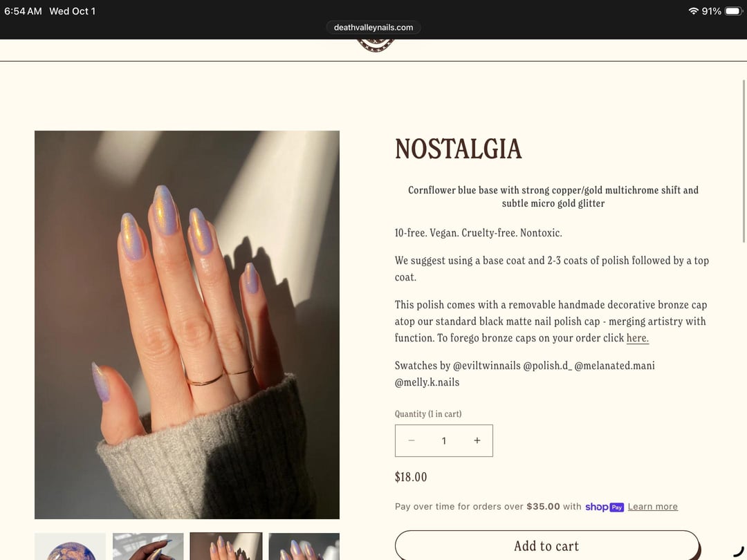Follow the 'here.' link for bronze caps
Screen dimensions: 747x560
(638, 338)
